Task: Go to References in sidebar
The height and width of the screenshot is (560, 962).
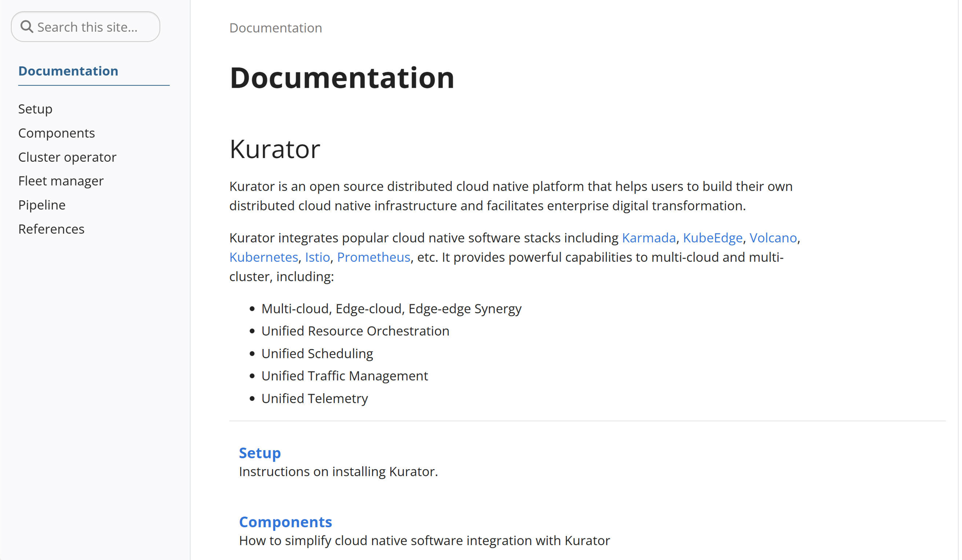Action: pos(51,229)
